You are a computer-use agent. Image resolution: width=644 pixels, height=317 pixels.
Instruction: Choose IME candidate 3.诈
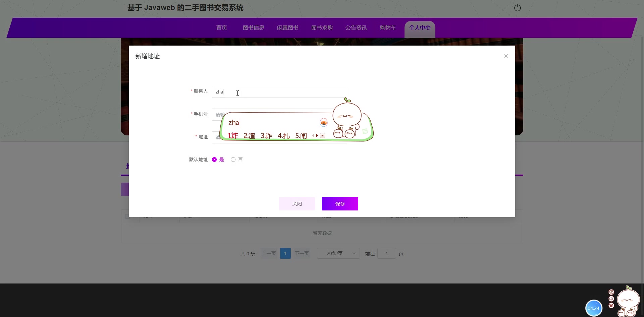[266, 136]
